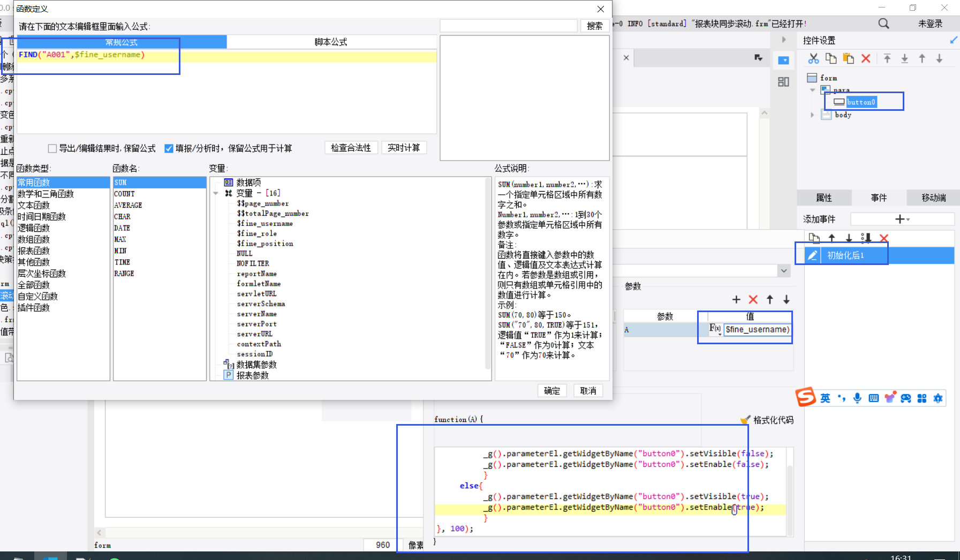Delete event with red X above event list
The height and width of the screenshot is (560, 960).
(x=884, y=238)
